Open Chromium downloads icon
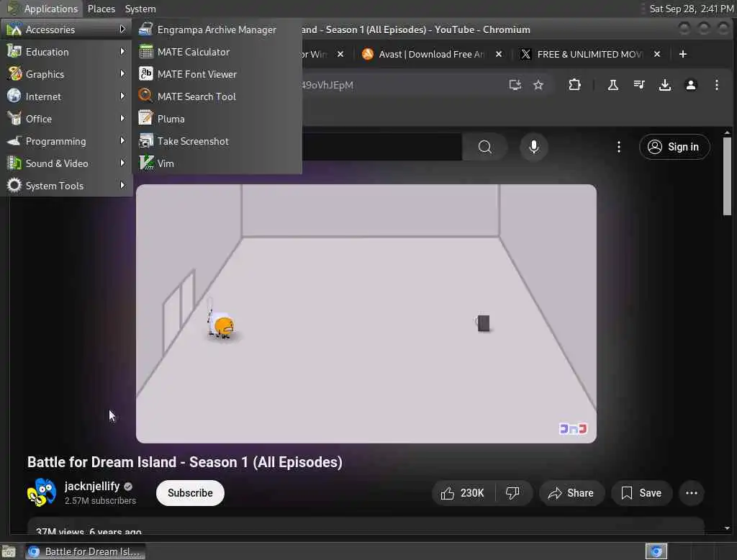737x560 pixels. pos(664,85)
